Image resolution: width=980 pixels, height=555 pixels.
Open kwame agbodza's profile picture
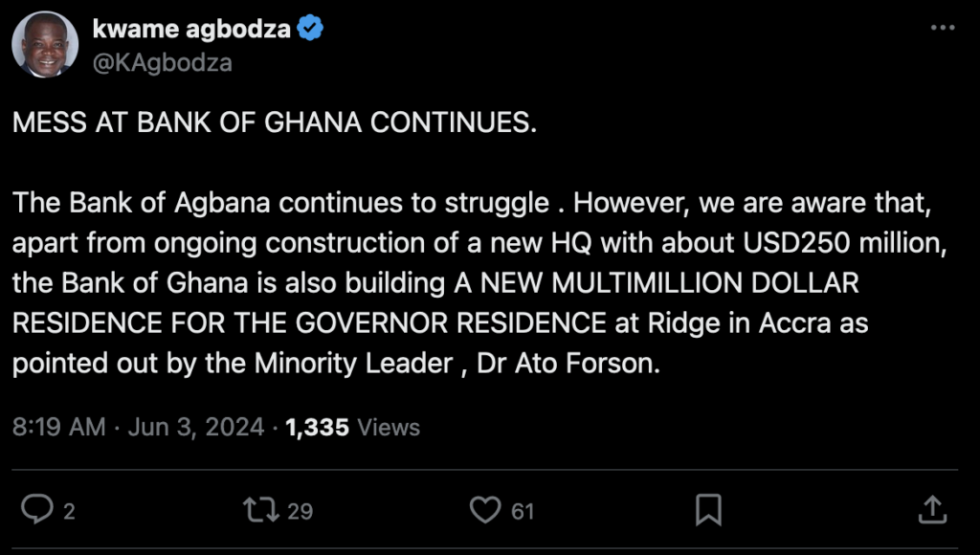pyautogui.click(x=45, y=45)
